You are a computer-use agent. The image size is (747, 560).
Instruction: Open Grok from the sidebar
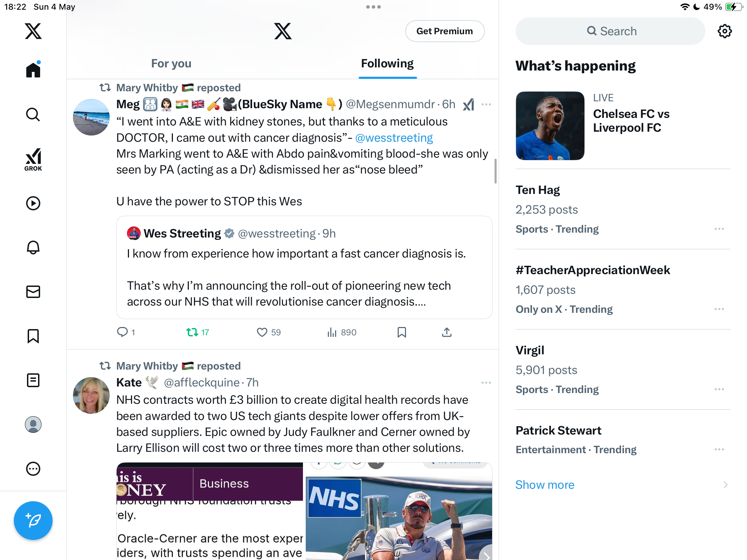(33, 159)
